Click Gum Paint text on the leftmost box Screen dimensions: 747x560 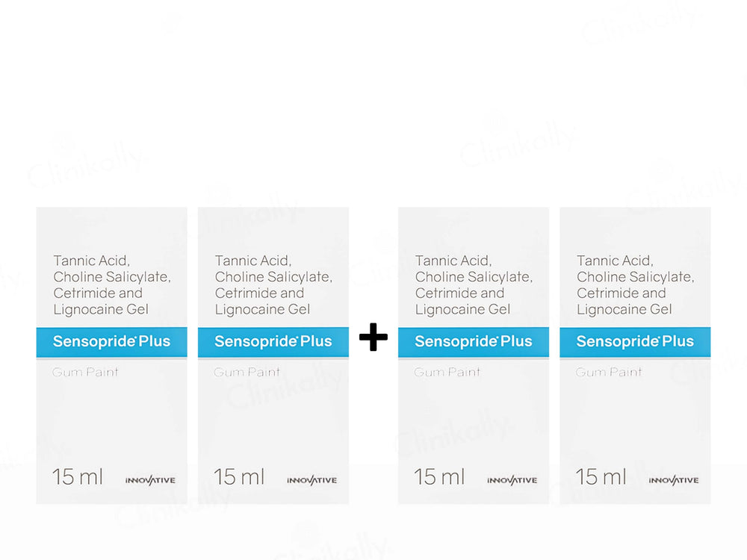(85, 372)
